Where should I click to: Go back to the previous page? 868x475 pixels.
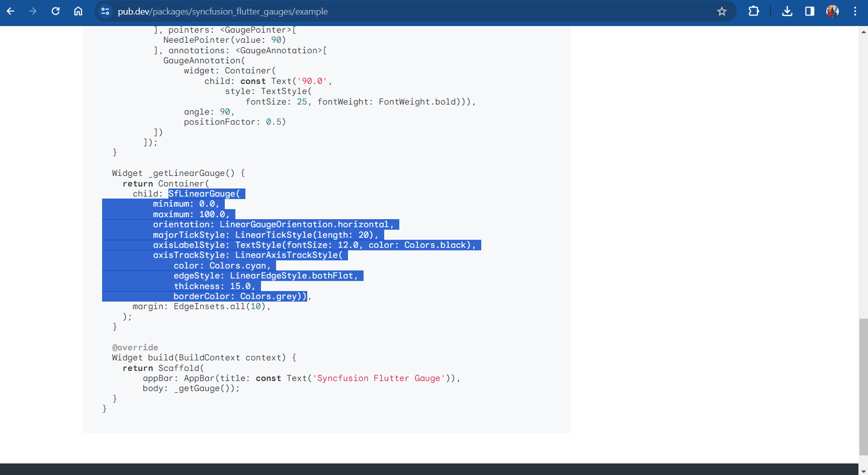pyautogui.click(x=11, y=11)
